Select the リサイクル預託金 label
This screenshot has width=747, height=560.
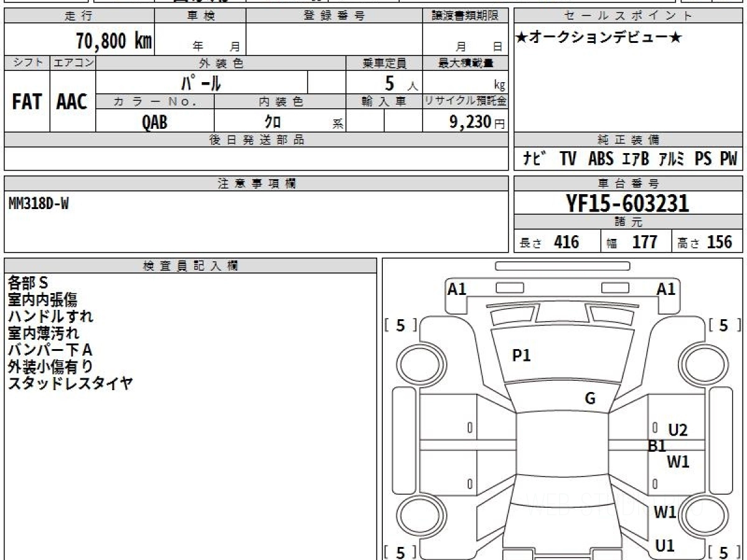(x=466, y=101)
